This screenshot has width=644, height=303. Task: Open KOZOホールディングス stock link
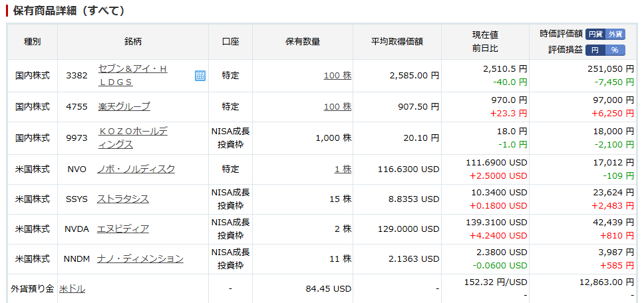click(x=132, y=138)
